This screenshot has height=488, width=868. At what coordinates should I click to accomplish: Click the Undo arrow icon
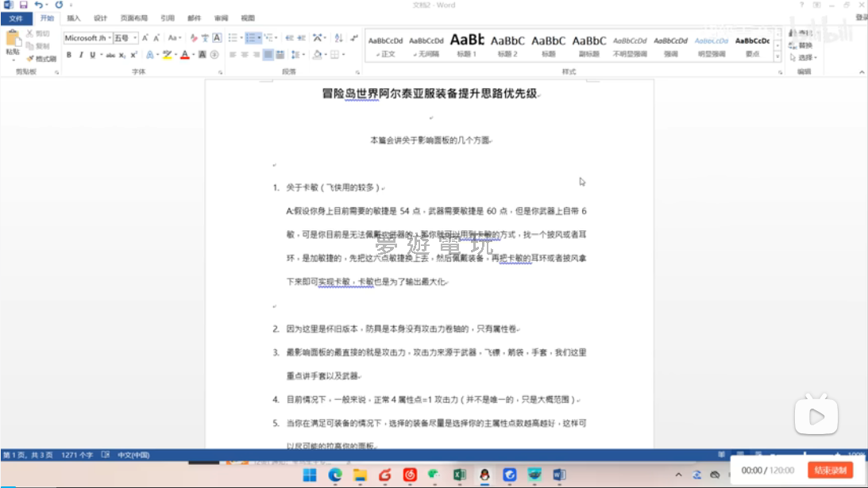(x=38, y=5)
